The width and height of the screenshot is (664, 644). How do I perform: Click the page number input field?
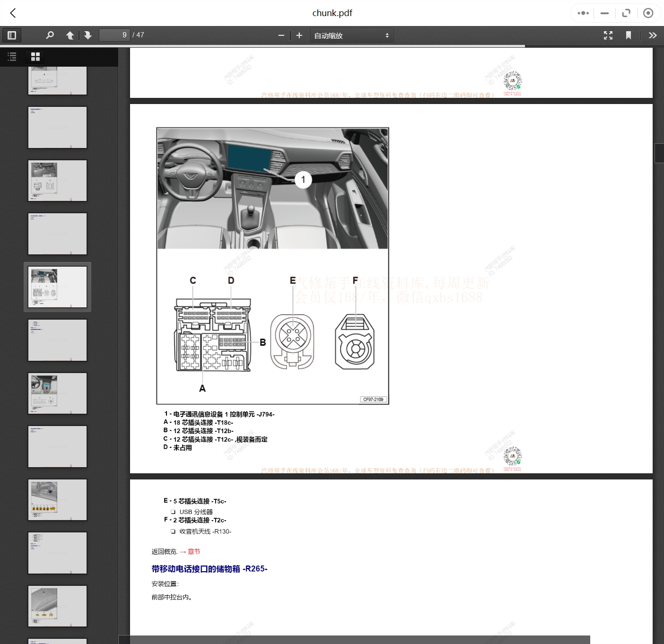coord(114,35)
